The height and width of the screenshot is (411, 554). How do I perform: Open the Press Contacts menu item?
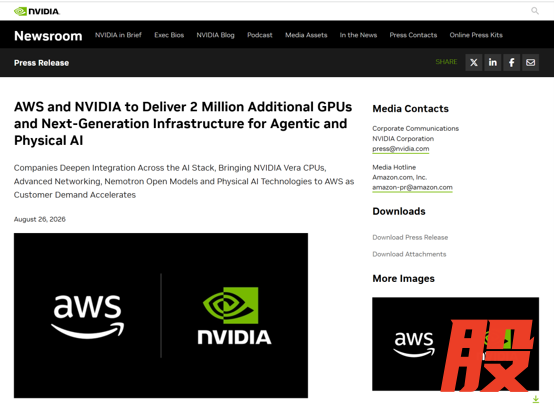[413, 35]
